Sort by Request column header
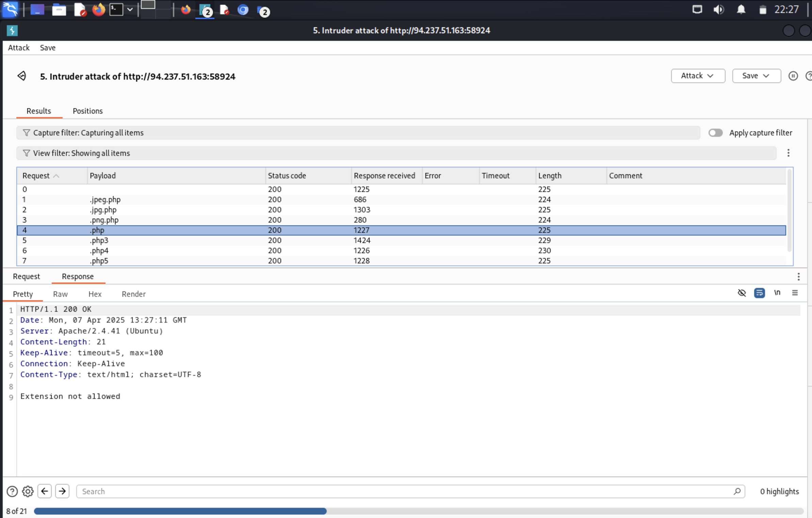812x518 pixels. click(x=52, y=176)
